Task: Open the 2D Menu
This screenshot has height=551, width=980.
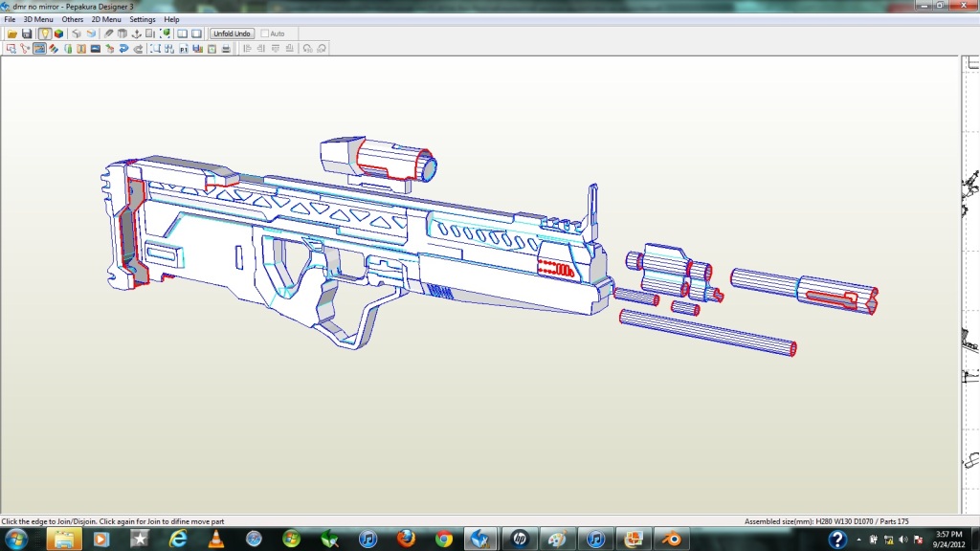Action: coord(106,19)
